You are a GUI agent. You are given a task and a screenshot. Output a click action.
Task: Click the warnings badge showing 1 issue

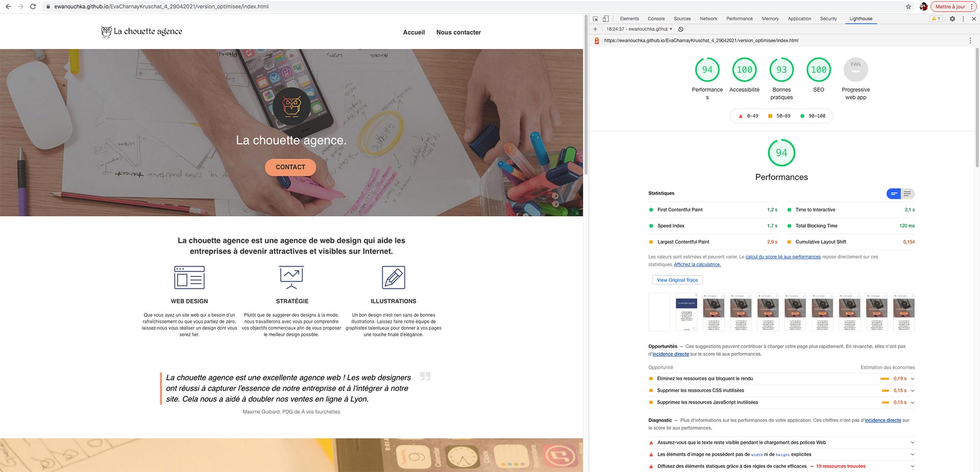tap(936, 18)
